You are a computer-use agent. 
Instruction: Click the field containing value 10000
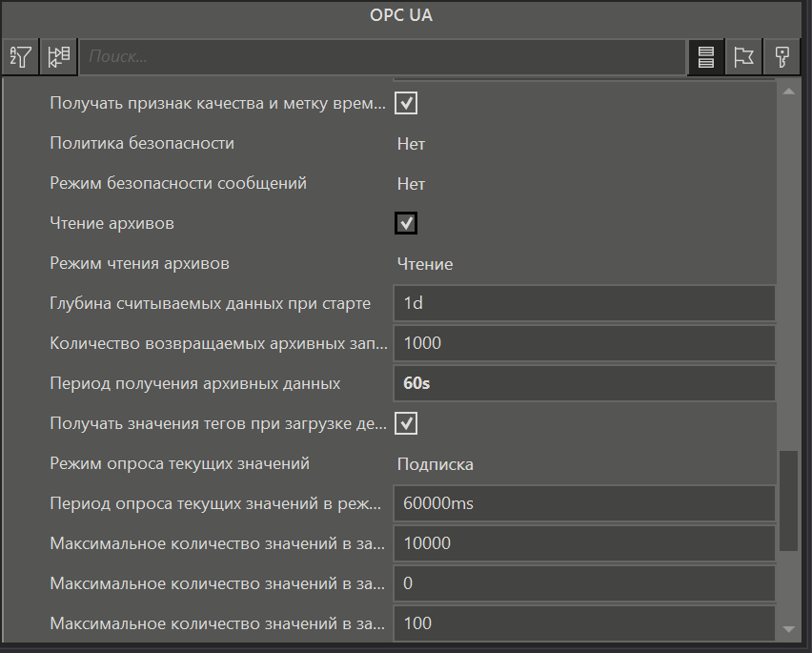[583, 543]
